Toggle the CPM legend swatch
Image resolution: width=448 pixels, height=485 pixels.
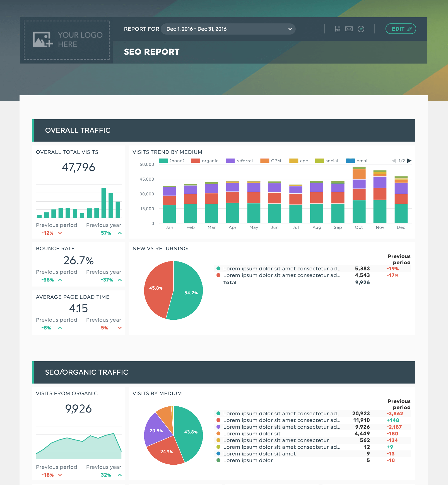[265, 161]
